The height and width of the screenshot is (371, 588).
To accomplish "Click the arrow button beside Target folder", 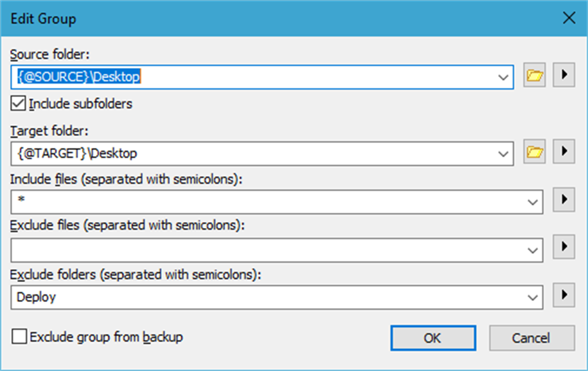I will 564,152.
